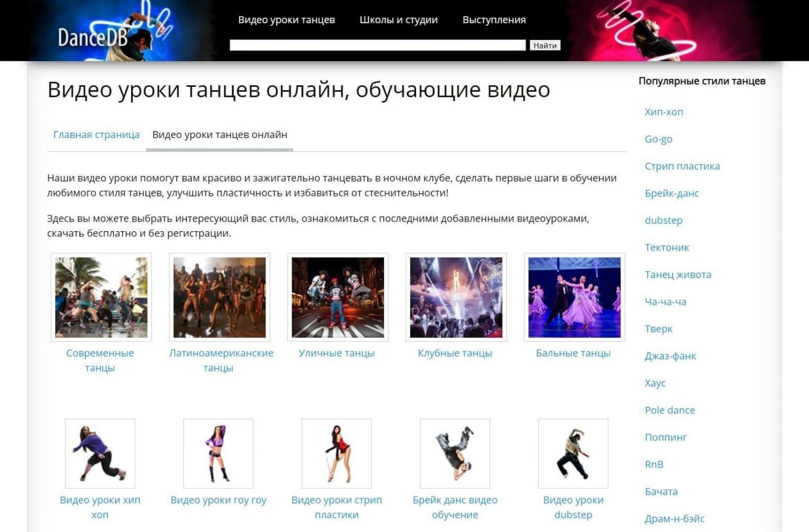Click the dubstep dancer picture

pyautogui.click(x=573, y=454)
